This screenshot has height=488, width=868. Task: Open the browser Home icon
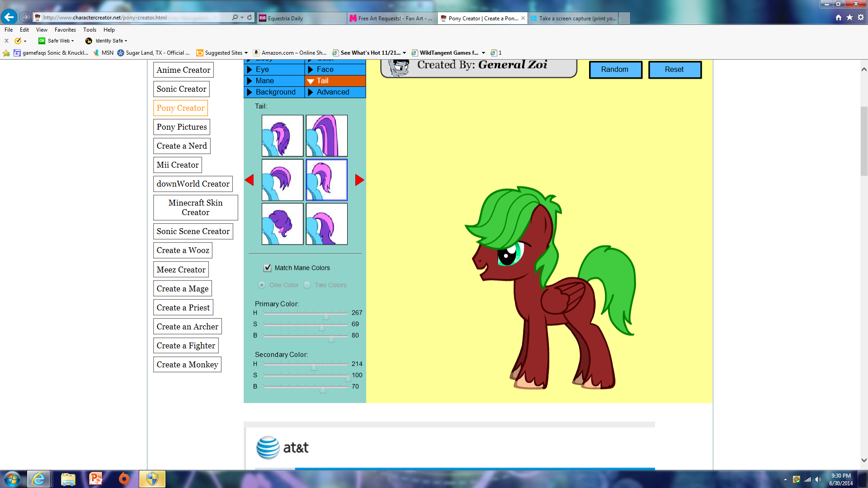839,18
